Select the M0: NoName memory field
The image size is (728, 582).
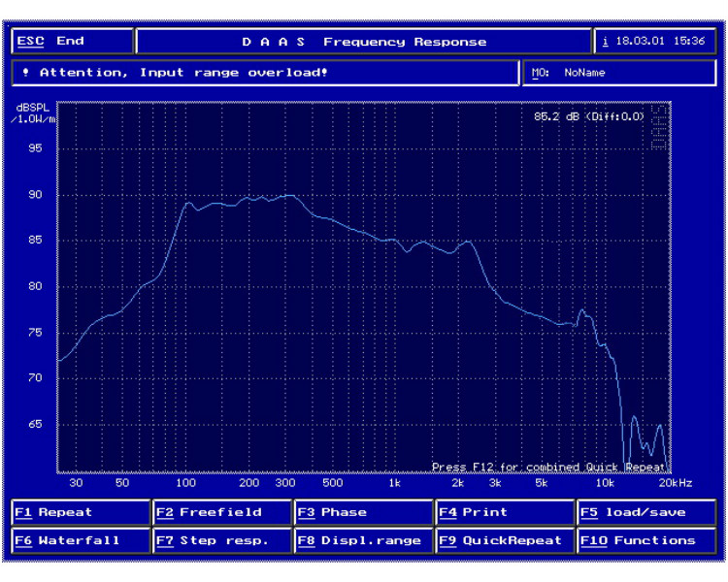pos(621,73)
